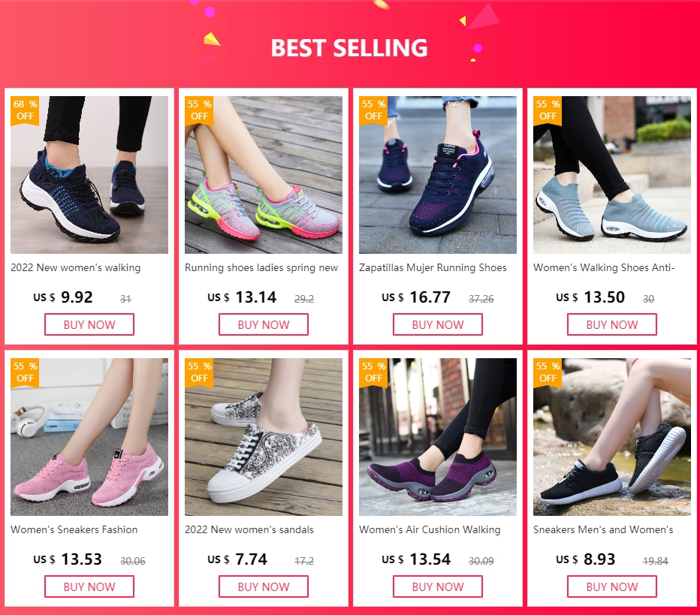
Task: Open the neon gray running shoes photo
Action: pos(264,175)
